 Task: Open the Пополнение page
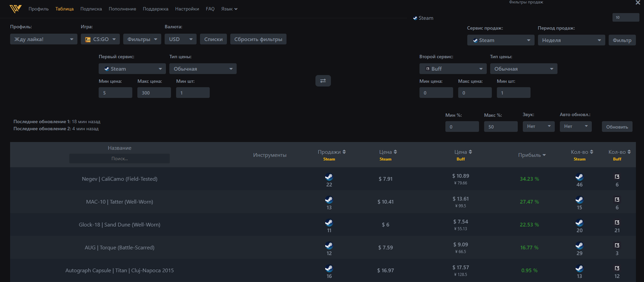(122, 9)
